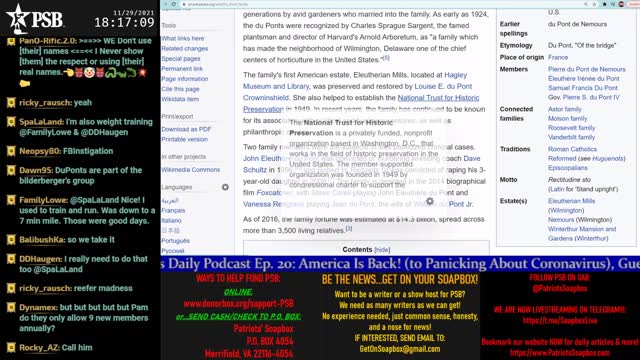Click the badge icon beside Dawn95
The height and width of the screenshot is (360, 640).
11,170
